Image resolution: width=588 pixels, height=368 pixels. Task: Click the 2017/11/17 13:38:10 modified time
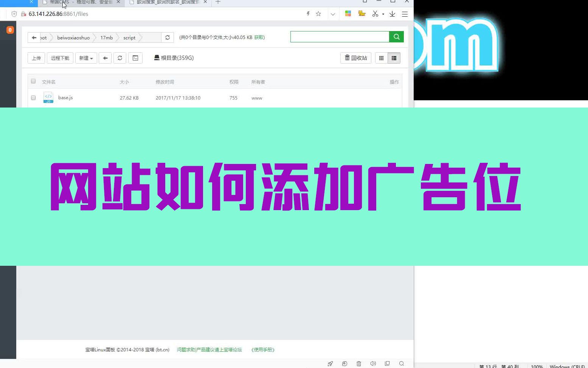(178, 98)
